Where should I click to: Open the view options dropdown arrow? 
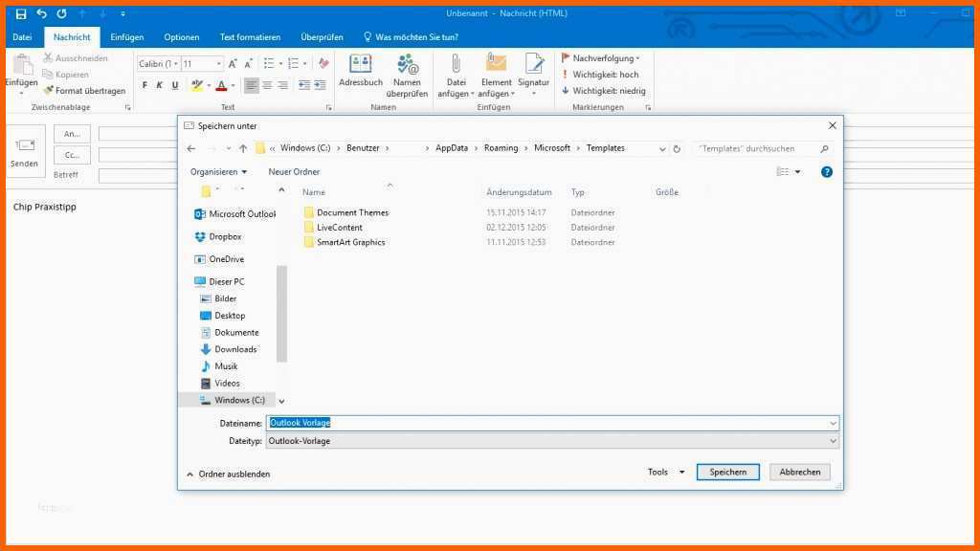tap(797, 172)
